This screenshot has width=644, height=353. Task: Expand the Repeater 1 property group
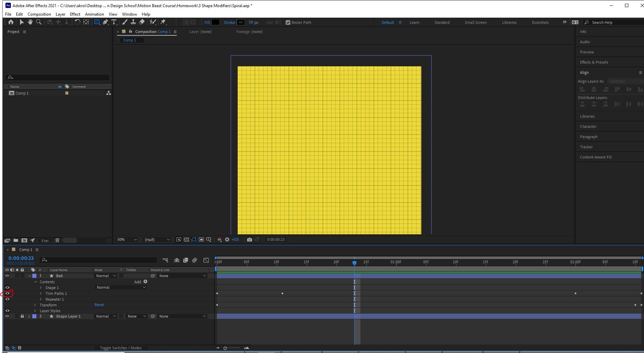[40, 299]
